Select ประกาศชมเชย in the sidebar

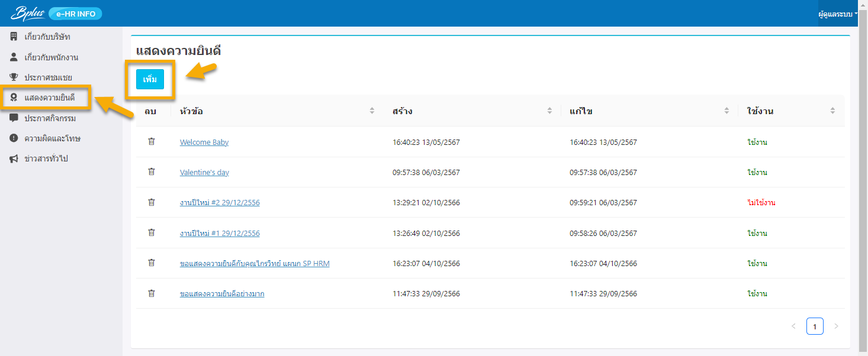48,77
